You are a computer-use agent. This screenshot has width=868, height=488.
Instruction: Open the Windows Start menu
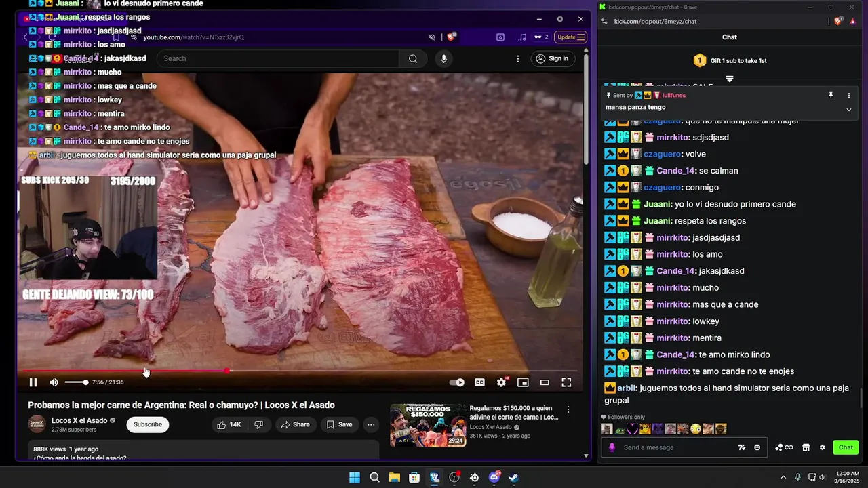point(355,477)
